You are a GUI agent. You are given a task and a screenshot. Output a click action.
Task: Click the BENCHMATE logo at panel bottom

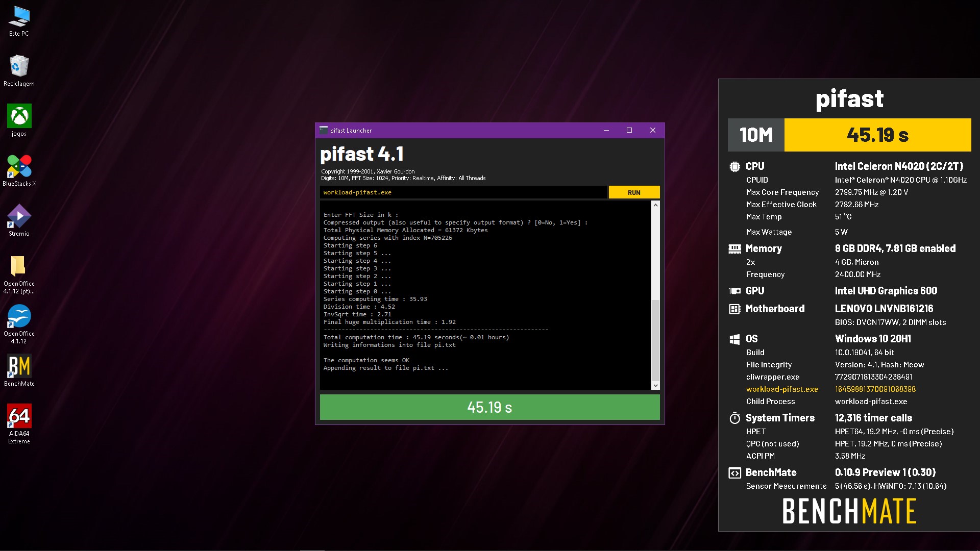point(849,511)
